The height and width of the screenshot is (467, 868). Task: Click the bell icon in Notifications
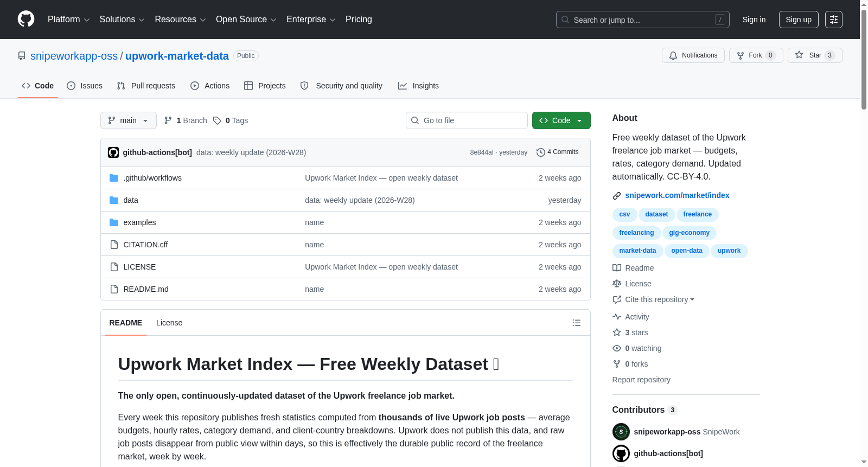(x=673, y=55)
